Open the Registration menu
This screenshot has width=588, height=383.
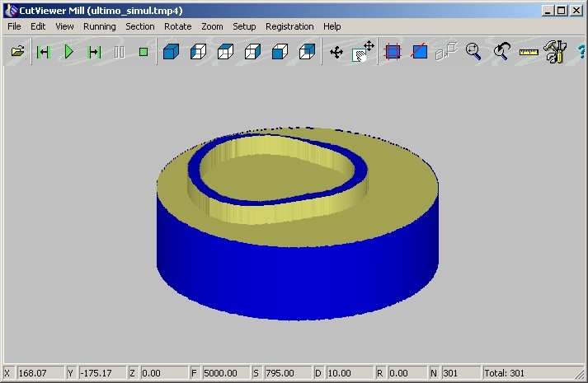[289, 26]
